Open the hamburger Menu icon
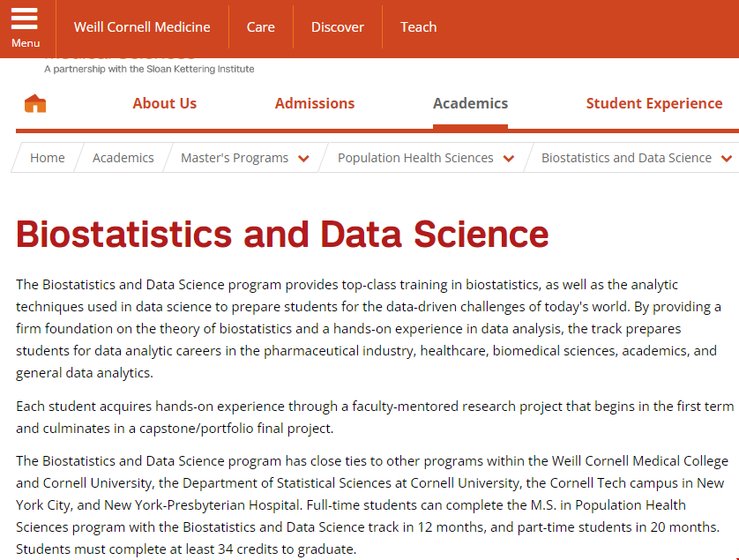 click(25, 27)
